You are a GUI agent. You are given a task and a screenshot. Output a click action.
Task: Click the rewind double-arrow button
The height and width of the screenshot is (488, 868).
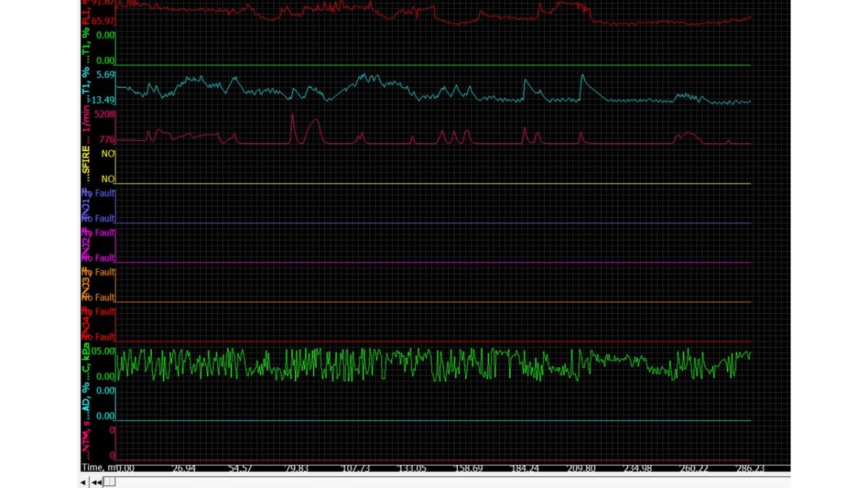pos(95,482)
